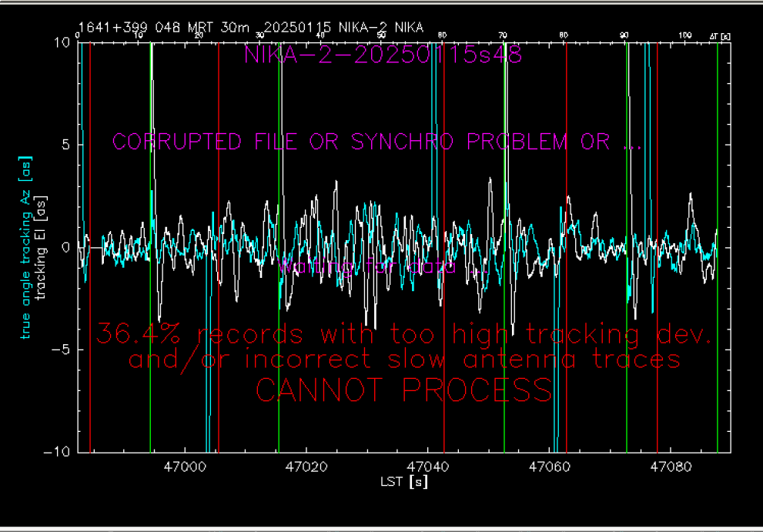This screenshot has height=532, width=763.
Task: Click the "−5" label on the y-axis
Action: [x=63, y=350]
